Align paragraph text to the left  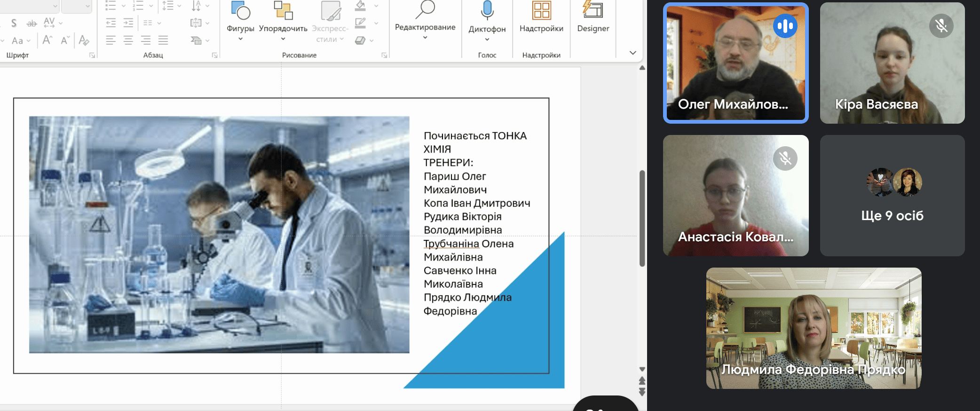click(111, 40)
